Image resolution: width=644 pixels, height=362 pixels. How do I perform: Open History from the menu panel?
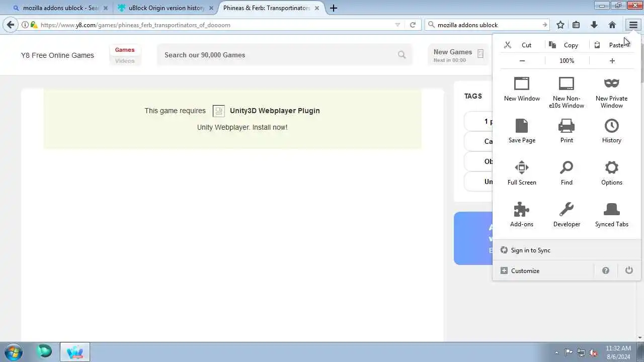[611, 131]
